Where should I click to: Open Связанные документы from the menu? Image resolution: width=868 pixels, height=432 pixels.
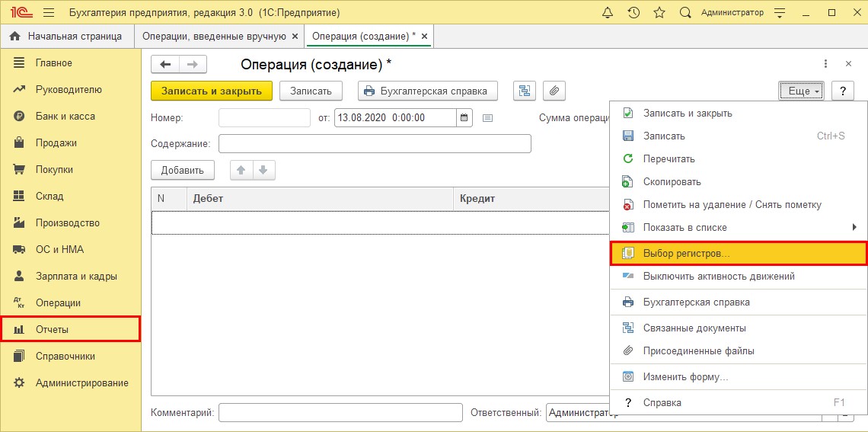coord(738,328)
